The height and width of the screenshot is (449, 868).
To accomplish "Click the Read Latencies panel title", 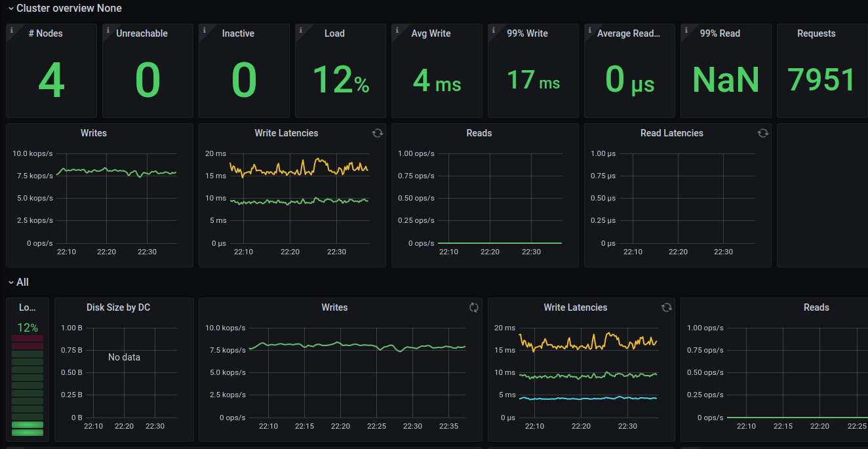I will pos(671,132).
